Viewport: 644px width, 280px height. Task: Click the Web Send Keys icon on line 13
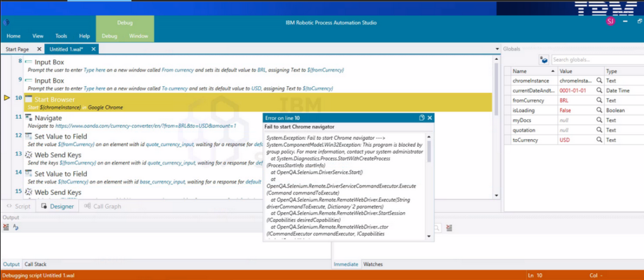(28, 155)
